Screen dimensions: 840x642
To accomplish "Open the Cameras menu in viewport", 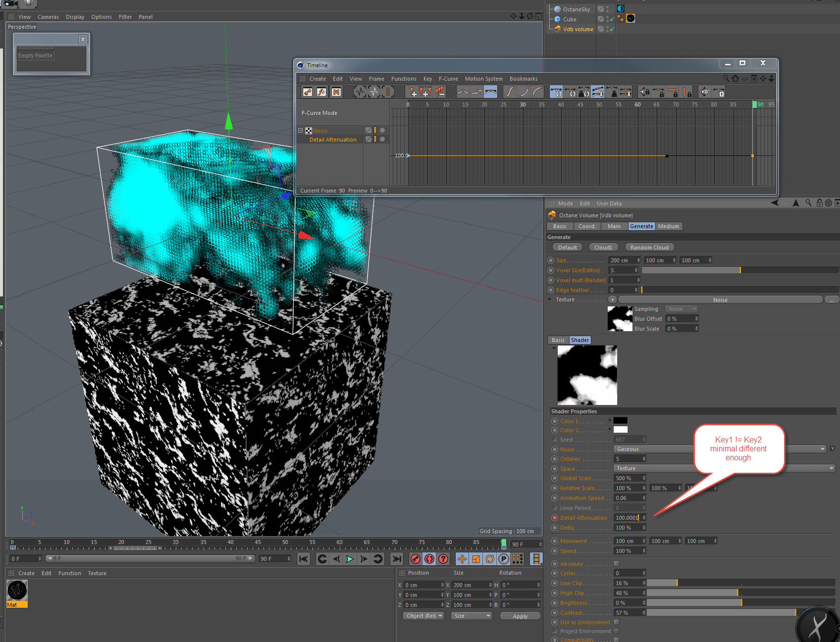I will coord(48,17).
